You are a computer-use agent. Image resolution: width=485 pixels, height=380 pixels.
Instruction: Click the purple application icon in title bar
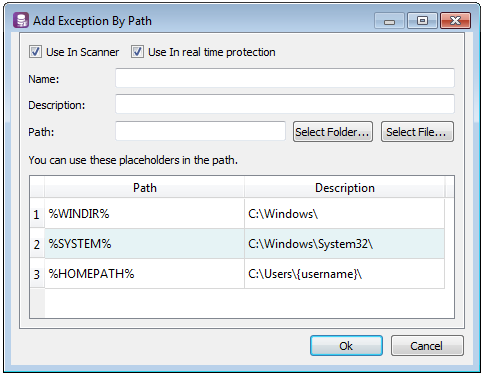pyautogui.click(x=21, y=20)
